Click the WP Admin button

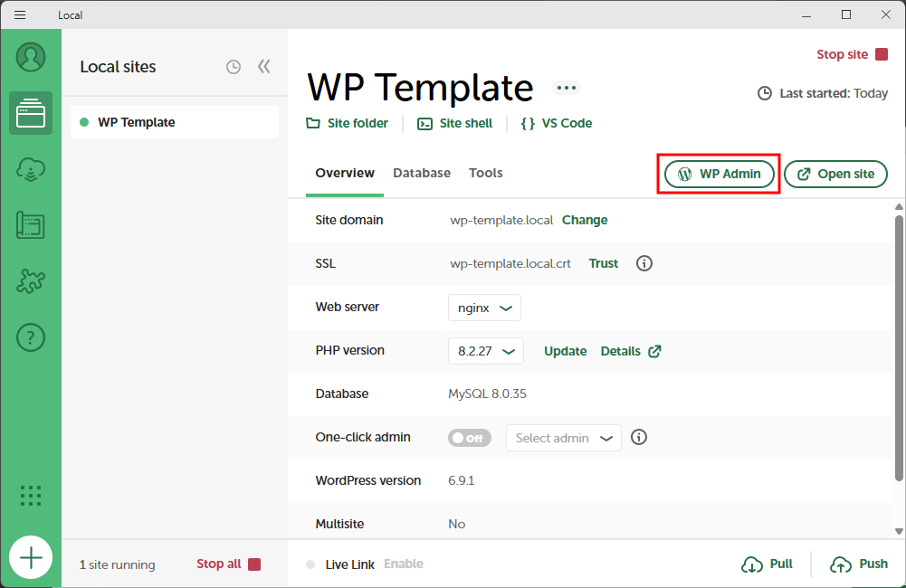click(x=719, y=174)
